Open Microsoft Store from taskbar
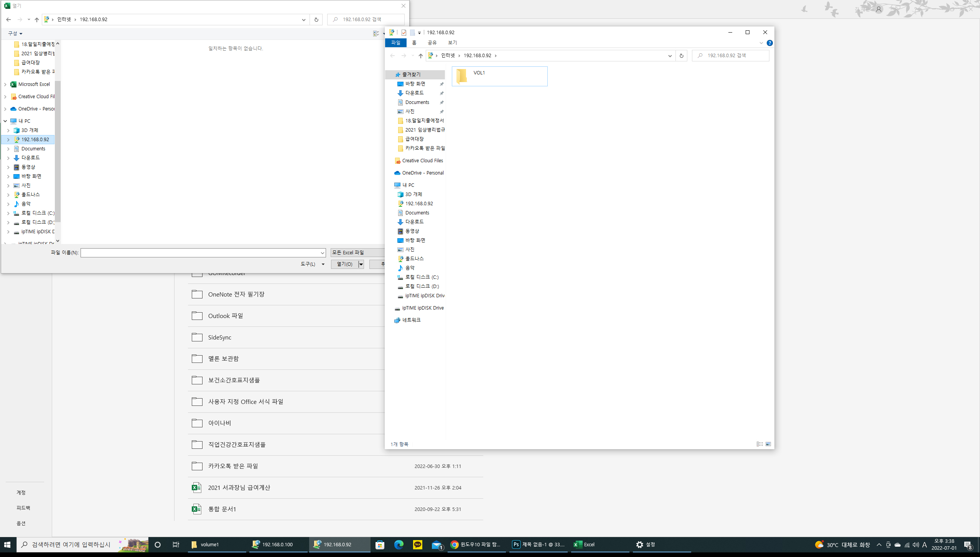This screenshot has width=980, height=557. pyautogui.click(x=380, y=544)
